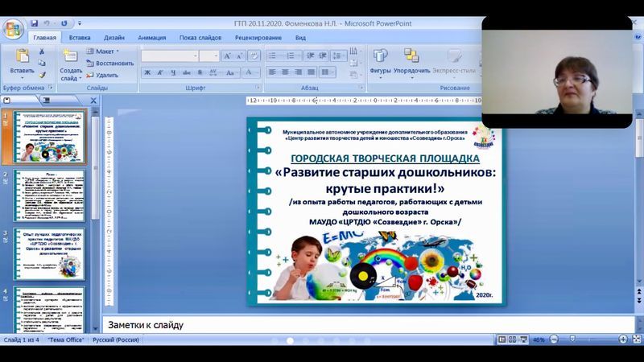Open the Вид ribbon tab
Image resolution: width=644 pixels, height=362 pixels.
300,37
